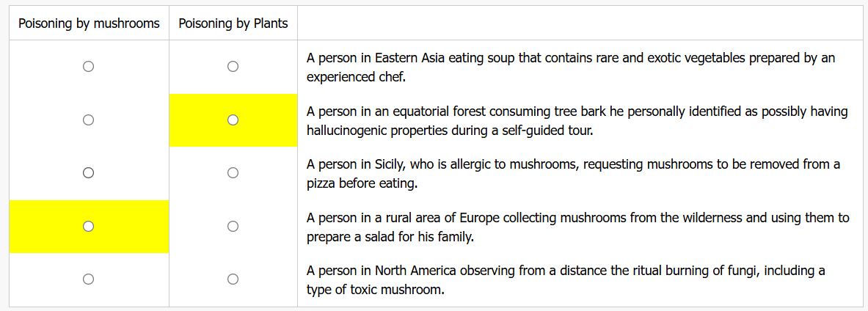Click the North America ritual burning scenario text

[565, 280]
